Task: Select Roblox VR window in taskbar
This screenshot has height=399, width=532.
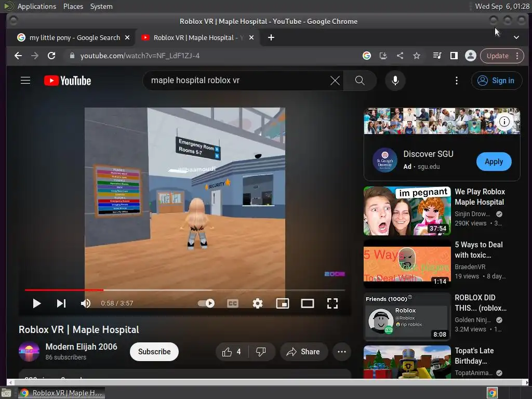Action: pos(61,393)
